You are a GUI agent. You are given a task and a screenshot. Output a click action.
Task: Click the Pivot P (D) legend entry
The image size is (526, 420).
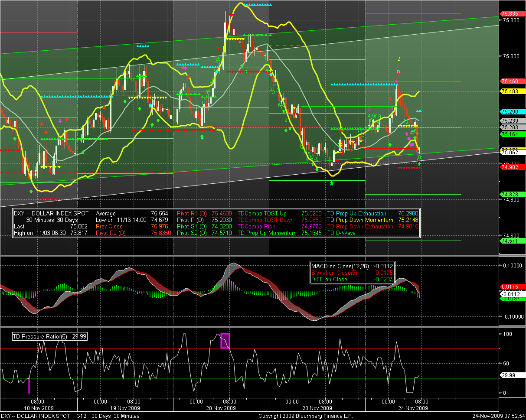coord(192,220)
